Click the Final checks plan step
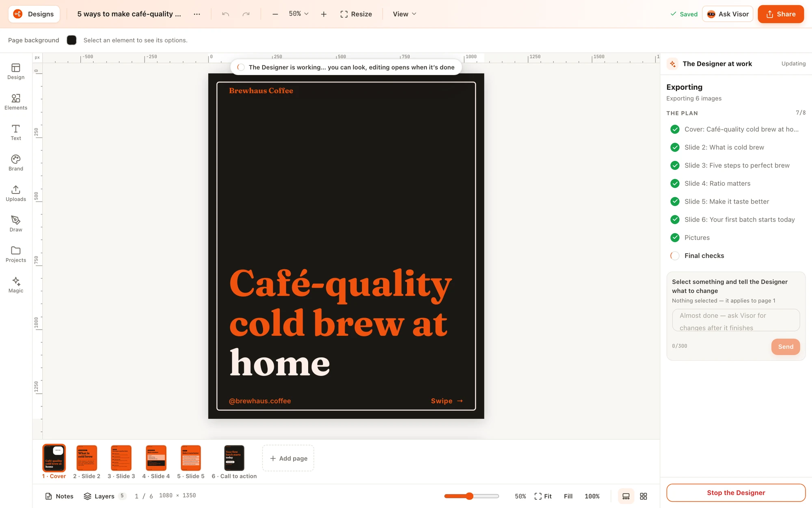Viewport: 812px width, 508px height. [x=736, y=256]
